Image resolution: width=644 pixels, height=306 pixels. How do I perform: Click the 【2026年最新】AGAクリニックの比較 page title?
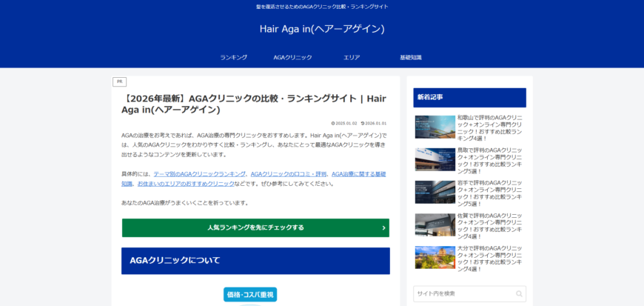click(x=254, y=104)
